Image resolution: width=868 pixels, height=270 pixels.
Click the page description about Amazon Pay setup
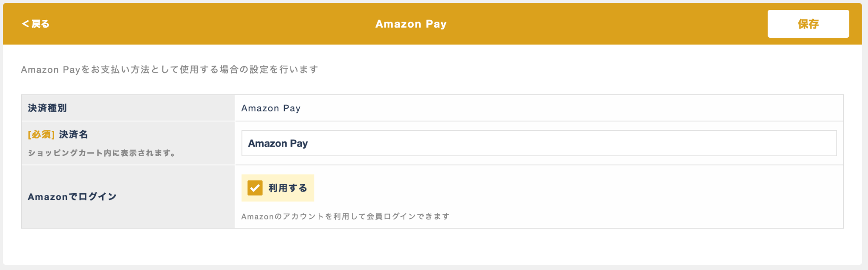tap(170, 69)
